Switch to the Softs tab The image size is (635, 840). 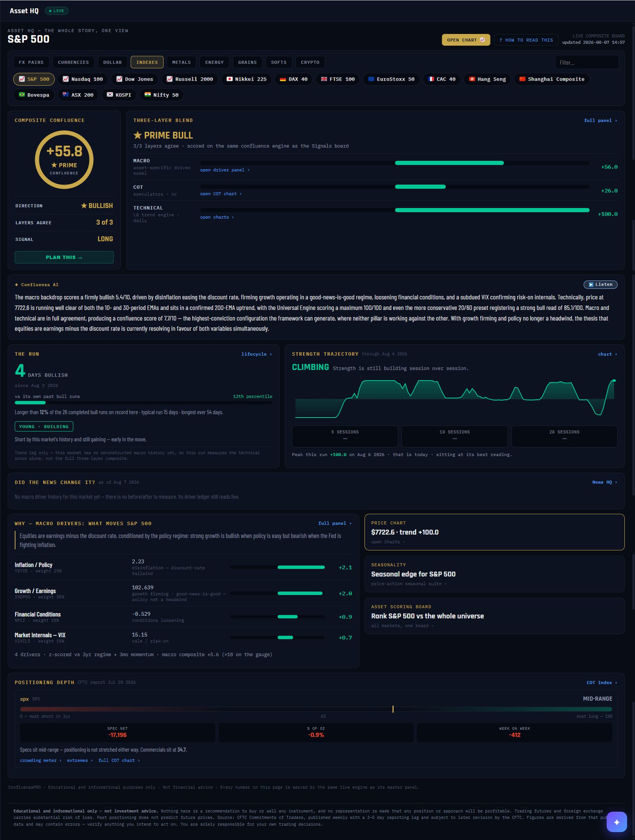coord(279,62)
